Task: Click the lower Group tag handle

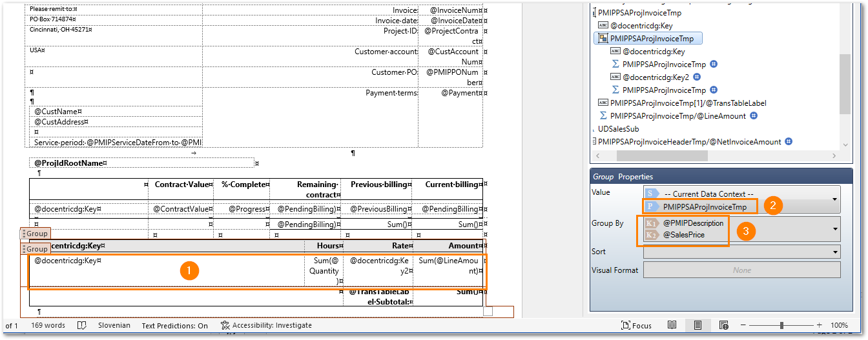Action: [36, 249]
